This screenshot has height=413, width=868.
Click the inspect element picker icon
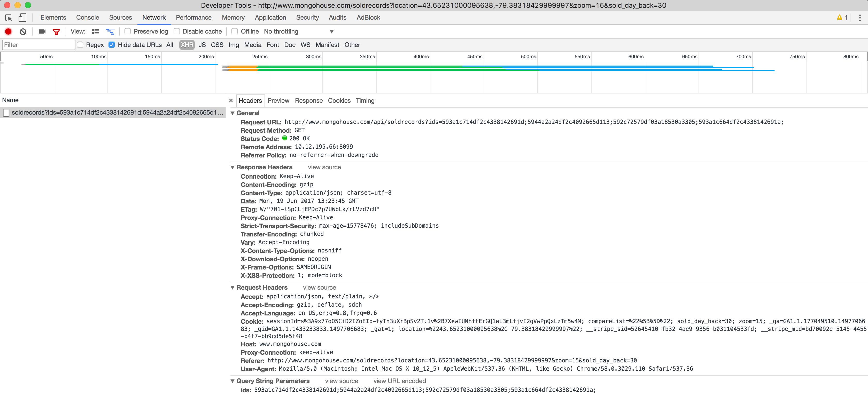coord(9,18)
